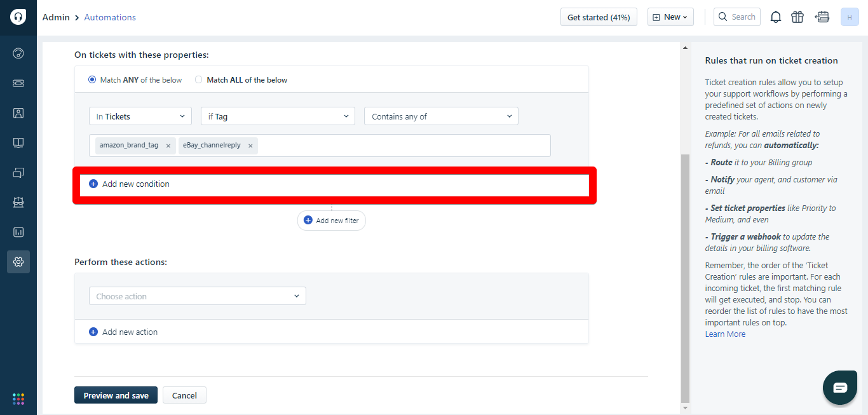Open the notifications bell icon
Image resolution: width=868 pixels, height=415 pixels.
click(x=776, y=17)
